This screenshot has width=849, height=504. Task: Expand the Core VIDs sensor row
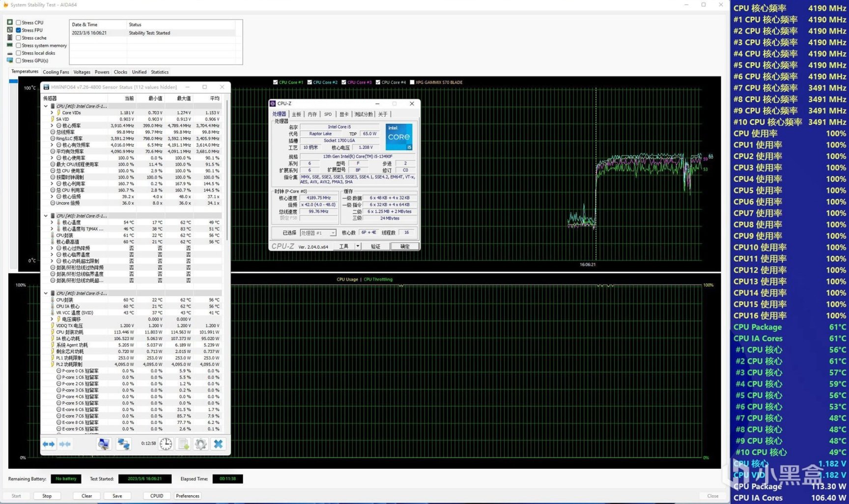pos(52,113)
